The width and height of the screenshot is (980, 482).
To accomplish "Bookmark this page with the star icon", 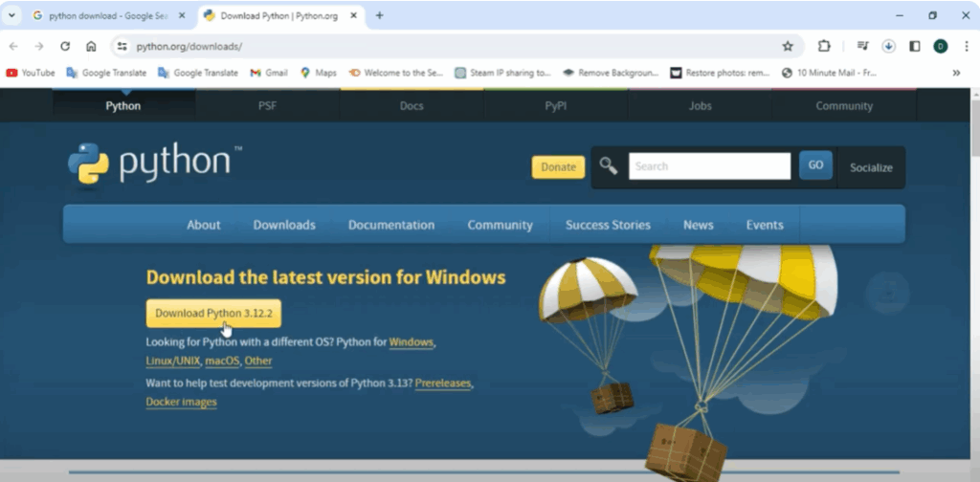I will coord(788,46).
